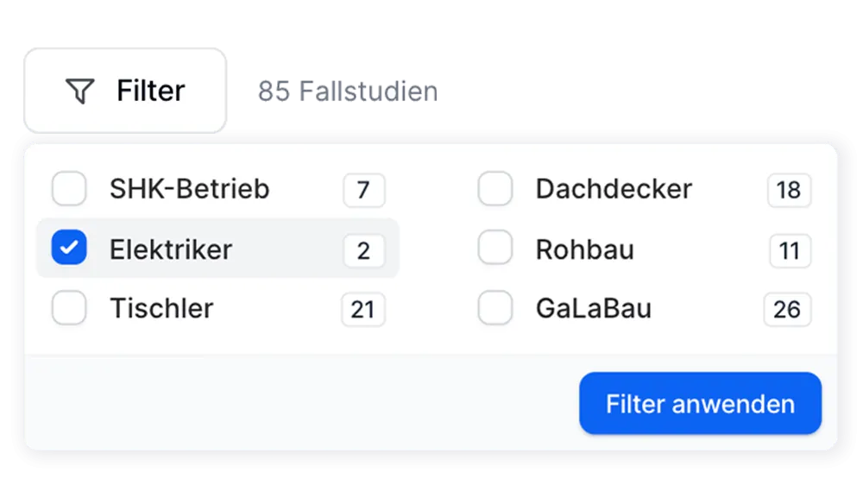
Task: Click the funnel filter icon
Action: pyautogui.click(x=79, y=90)
